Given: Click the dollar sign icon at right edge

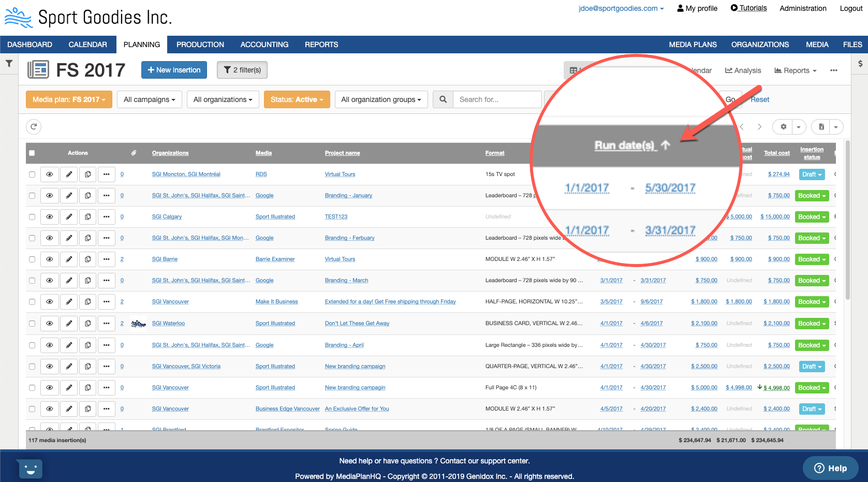Looking at the screenshot, I should [x=860, y=64].
